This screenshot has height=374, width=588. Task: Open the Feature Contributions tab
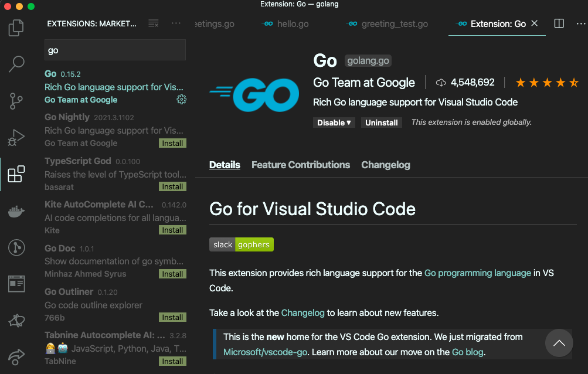(301, 165)
